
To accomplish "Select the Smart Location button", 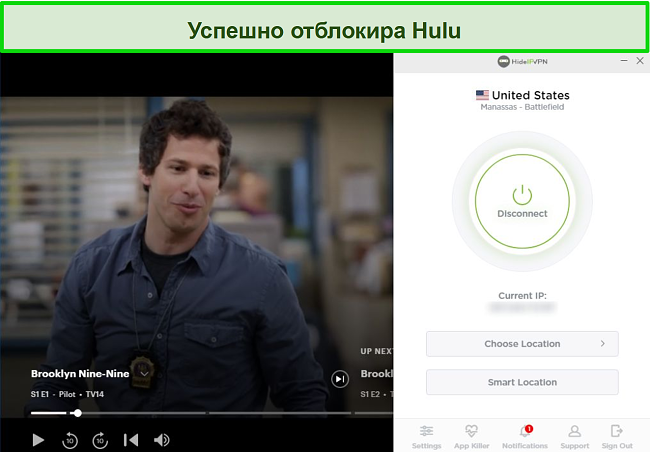I will coord(522,382).
